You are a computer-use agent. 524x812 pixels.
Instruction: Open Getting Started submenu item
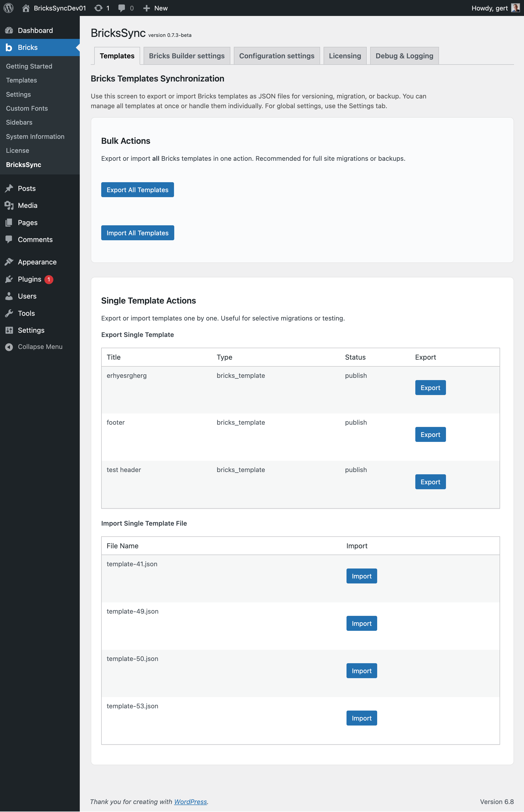coord(29,66)
